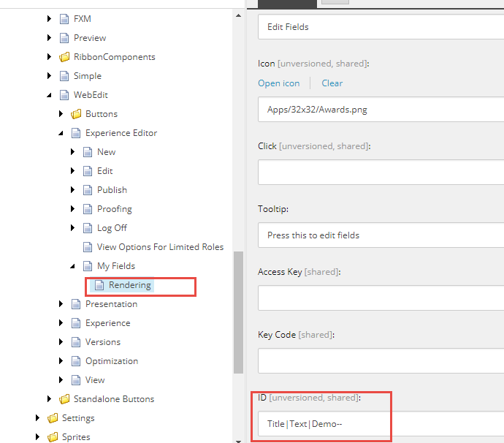Select View Options For Limited Roles item
504x443 pixels.
click(160, 247)
